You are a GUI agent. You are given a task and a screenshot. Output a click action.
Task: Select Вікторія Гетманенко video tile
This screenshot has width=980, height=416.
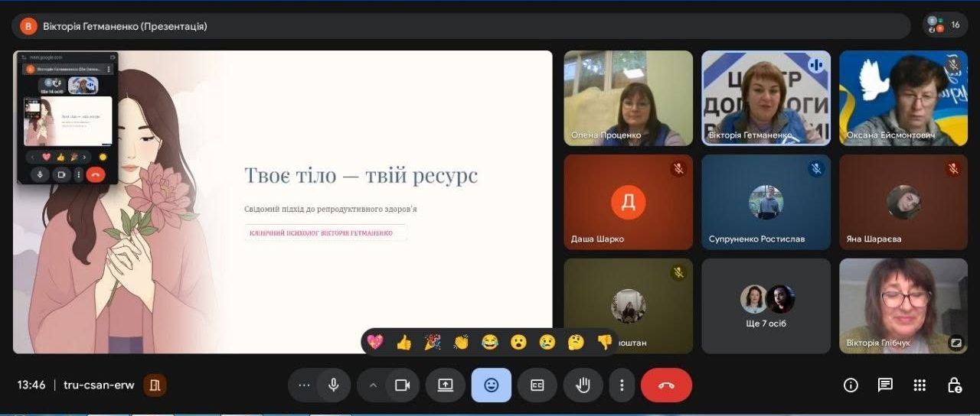[766, 98]
